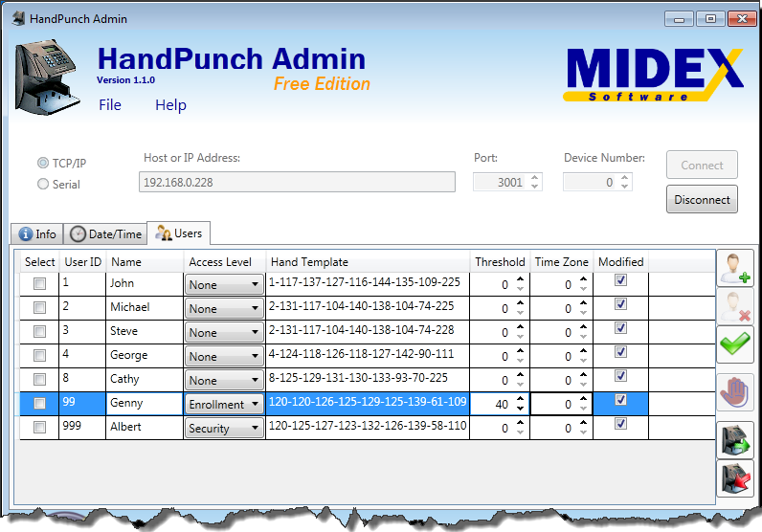Increase Albert's Threshold value

pyautogui.click(x=520, y=423)
